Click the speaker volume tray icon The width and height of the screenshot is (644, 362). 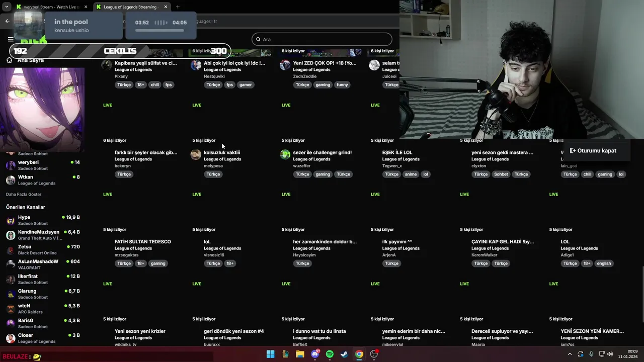click(610, 354)
